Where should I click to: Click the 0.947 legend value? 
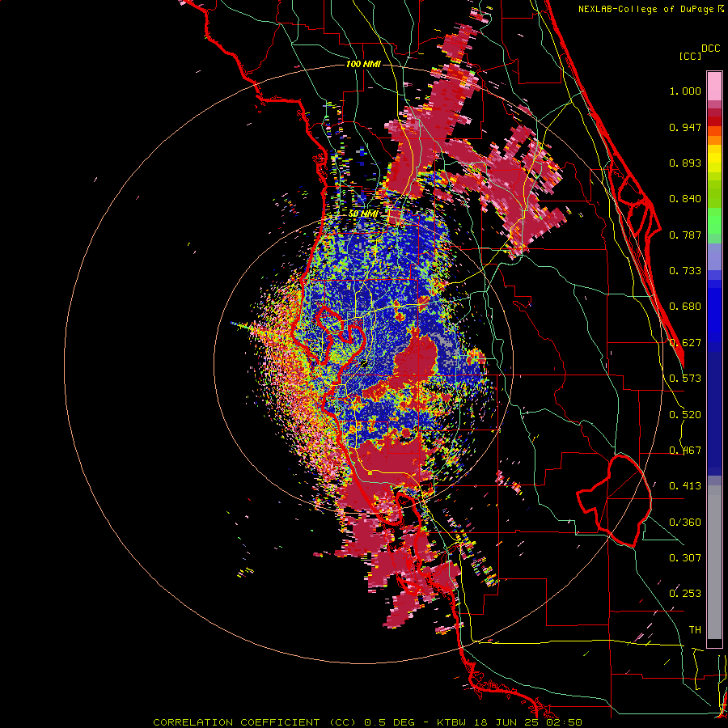point(685,127)
